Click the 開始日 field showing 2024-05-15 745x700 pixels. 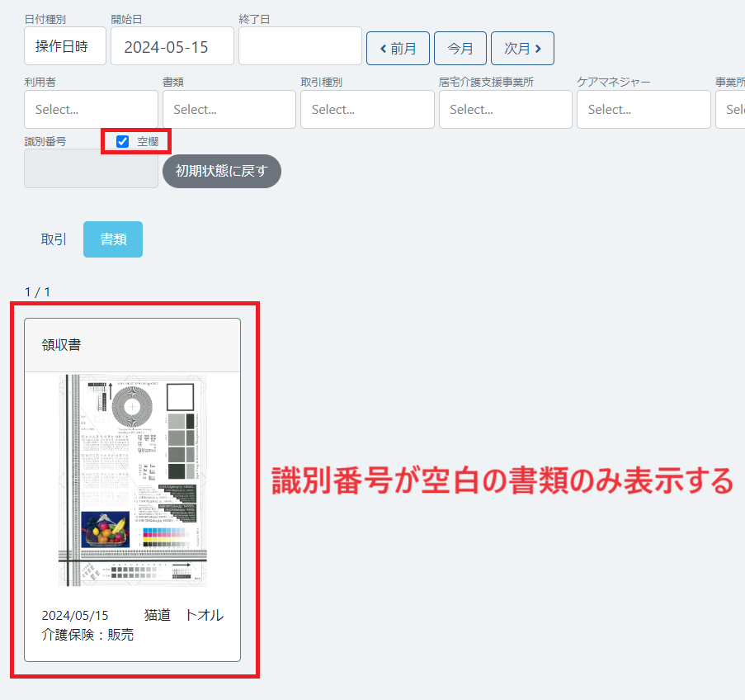click(x=172, y=46)
